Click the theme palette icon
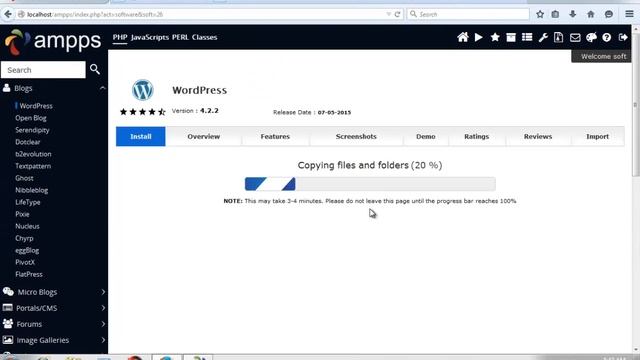 (591, 38)
